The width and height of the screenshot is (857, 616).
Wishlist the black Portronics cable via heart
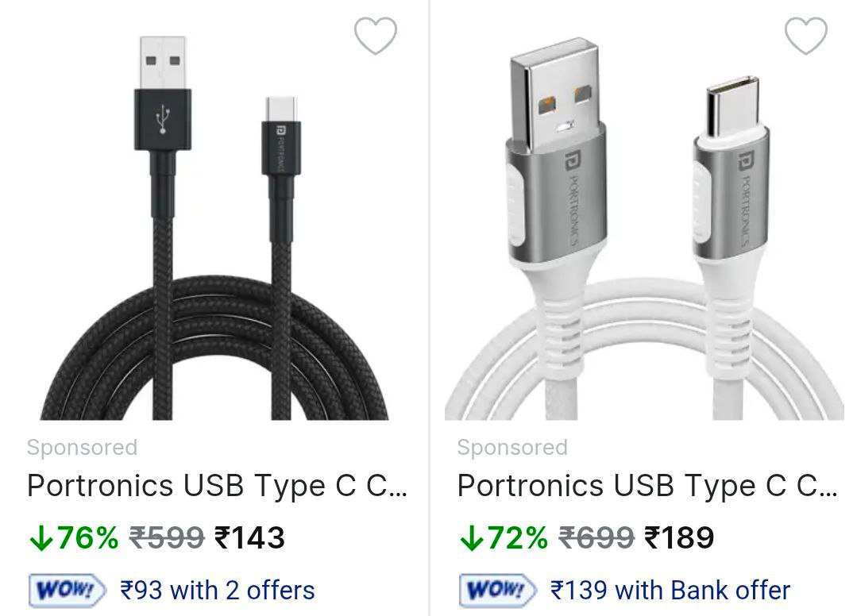coord(375,36)
